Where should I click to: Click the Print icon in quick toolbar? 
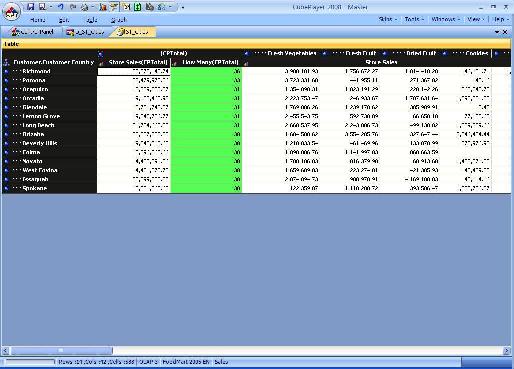pyautogui.click(x=85, y=7)
